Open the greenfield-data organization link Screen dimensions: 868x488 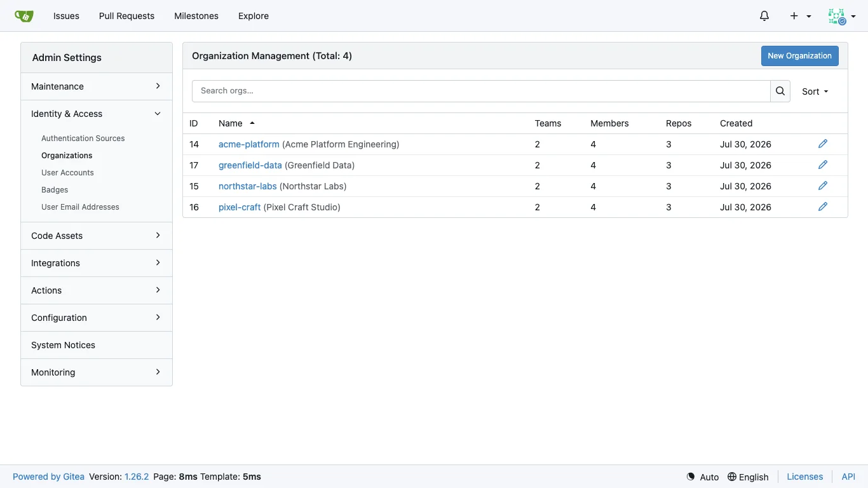[x=250, y=165]
